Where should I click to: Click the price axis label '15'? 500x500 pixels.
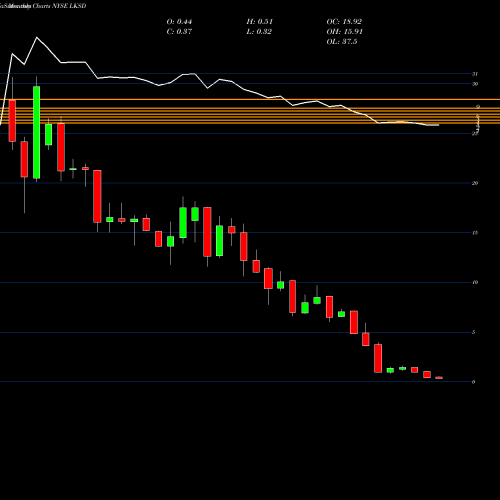click(x=475, y=233)
